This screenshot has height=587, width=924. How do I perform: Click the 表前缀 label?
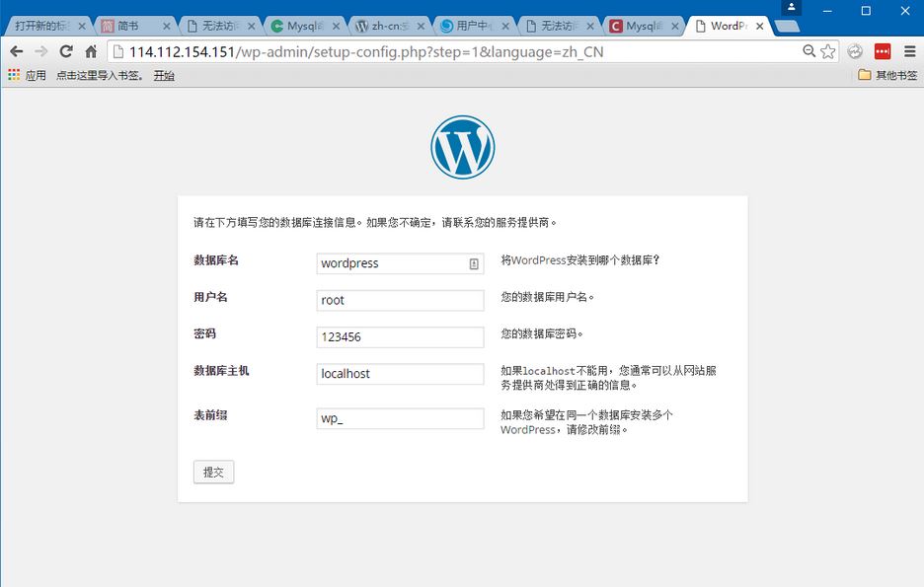point(210,415)
